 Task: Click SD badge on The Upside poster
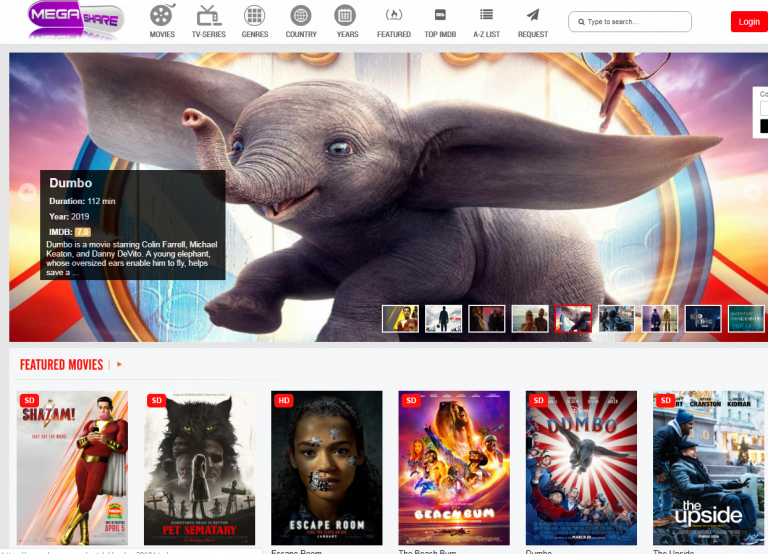666,400
